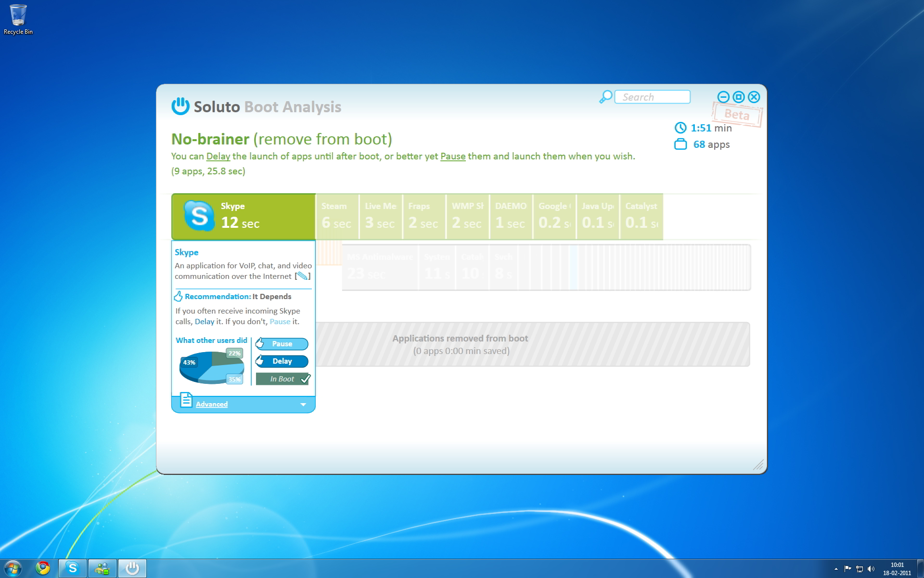Choose the Delay option for Skype
The width and height of the screenshot is (924, 578).
(x=282, y=361)
